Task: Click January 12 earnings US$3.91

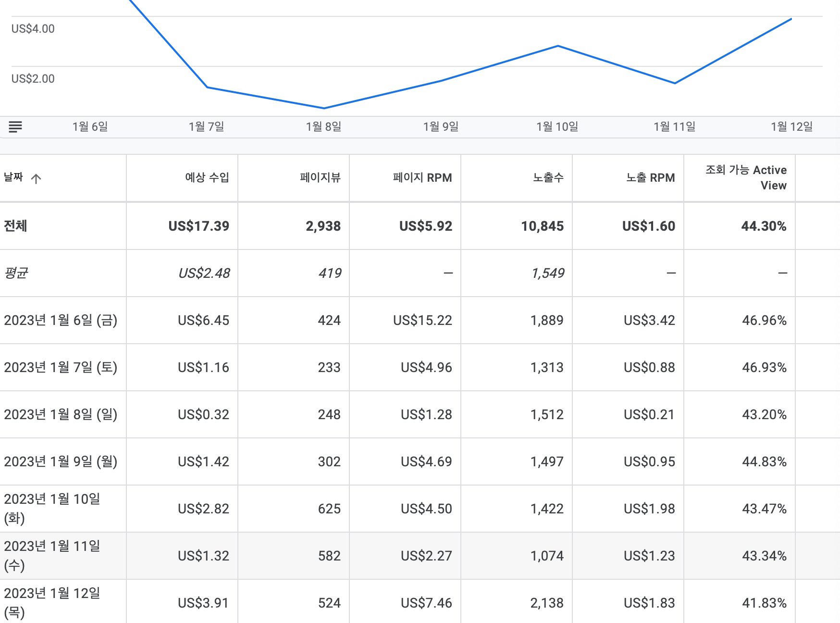Action: point(204,603)
